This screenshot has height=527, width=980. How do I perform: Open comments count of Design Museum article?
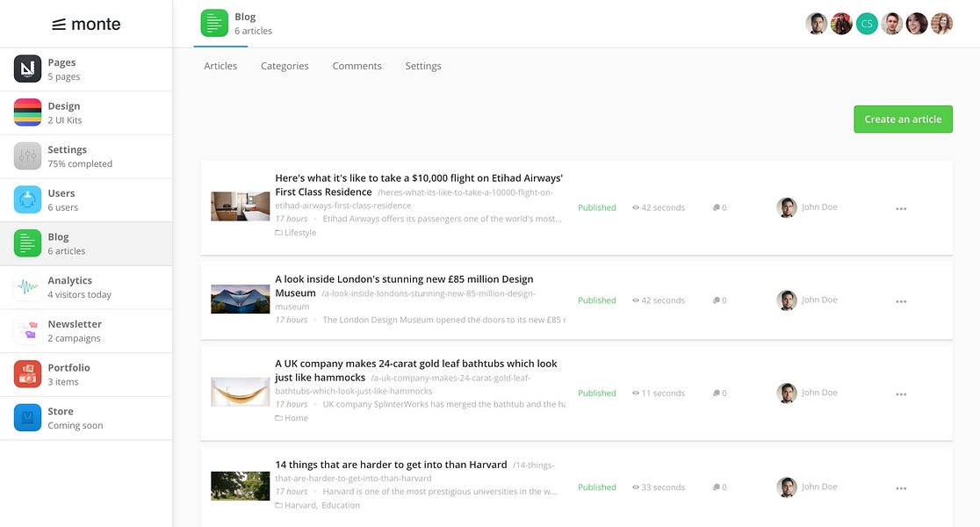coord(719,300)
